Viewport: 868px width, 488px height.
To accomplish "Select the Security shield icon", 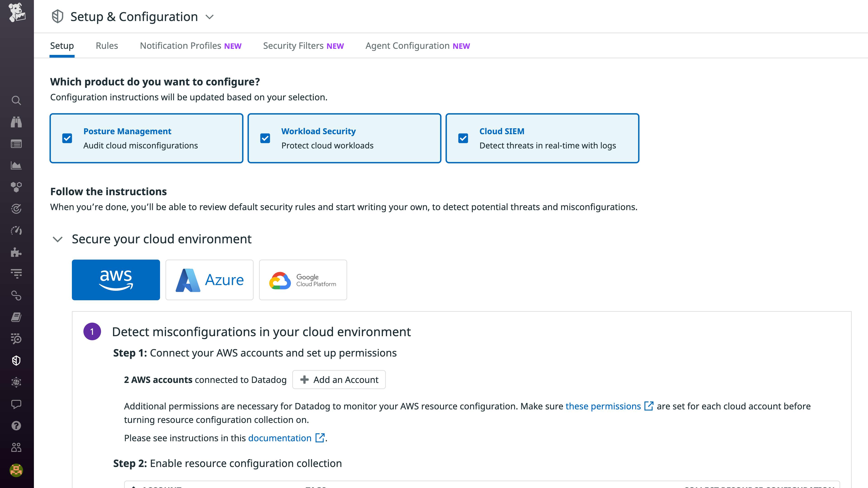I will pyautogui.click(x=17, y=360).
